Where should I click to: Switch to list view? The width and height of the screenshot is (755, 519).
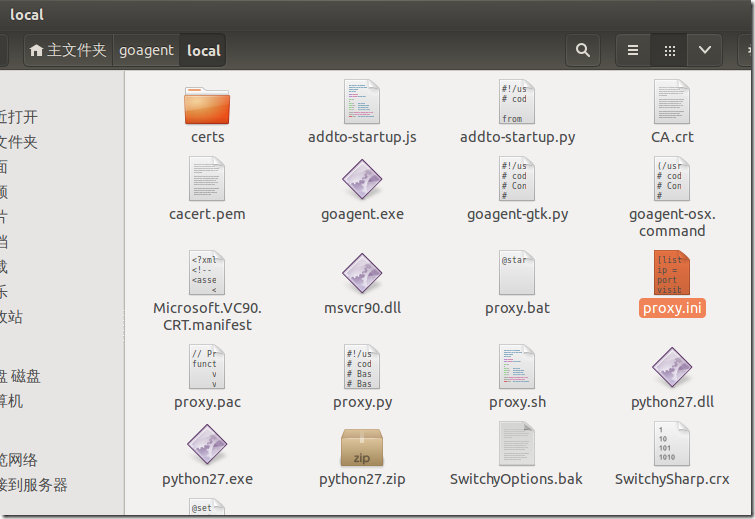coord(633,50)
